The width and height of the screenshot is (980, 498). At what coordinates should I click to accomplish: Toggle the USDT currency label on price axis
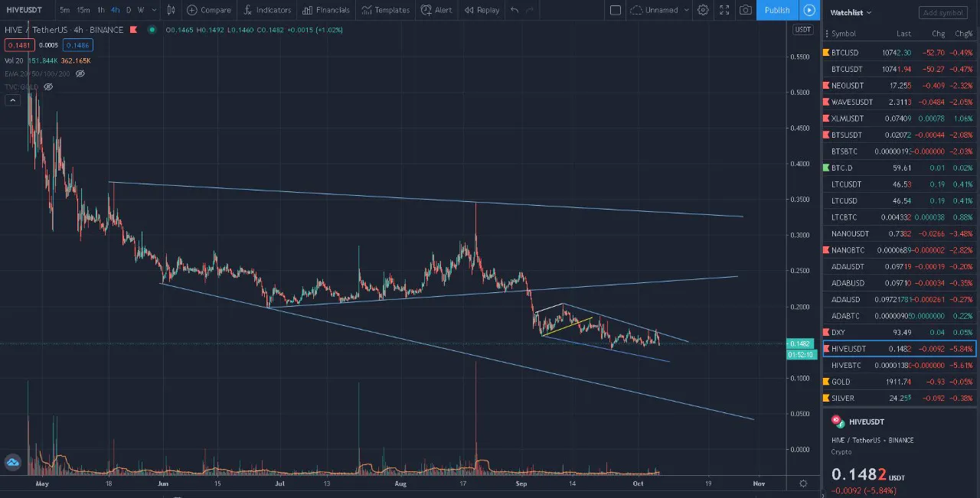(802, 30)
